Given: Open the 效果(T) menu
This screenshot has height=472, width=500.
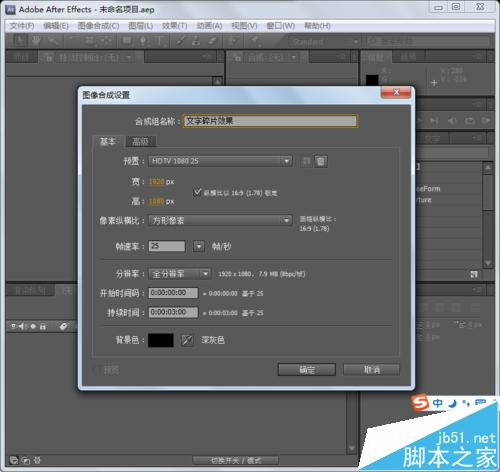Looking at the screenshot, I should coord(174,26).
